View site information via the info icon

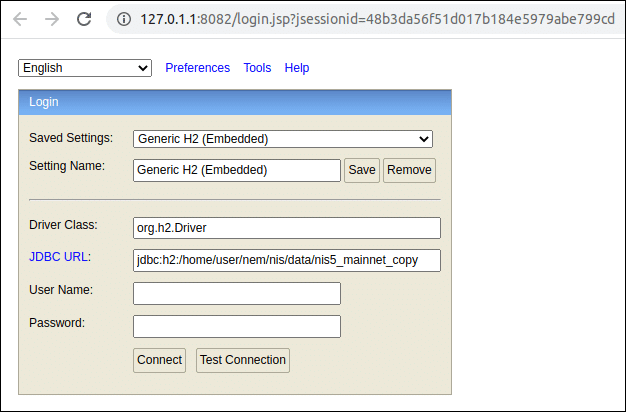click(x=124, y=19)
